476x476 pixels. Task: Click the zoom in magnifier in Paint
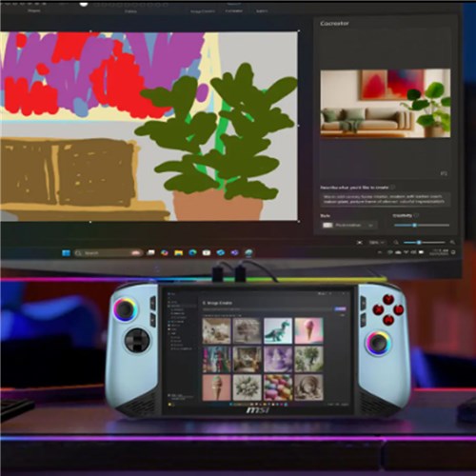(x=452, y=243)
